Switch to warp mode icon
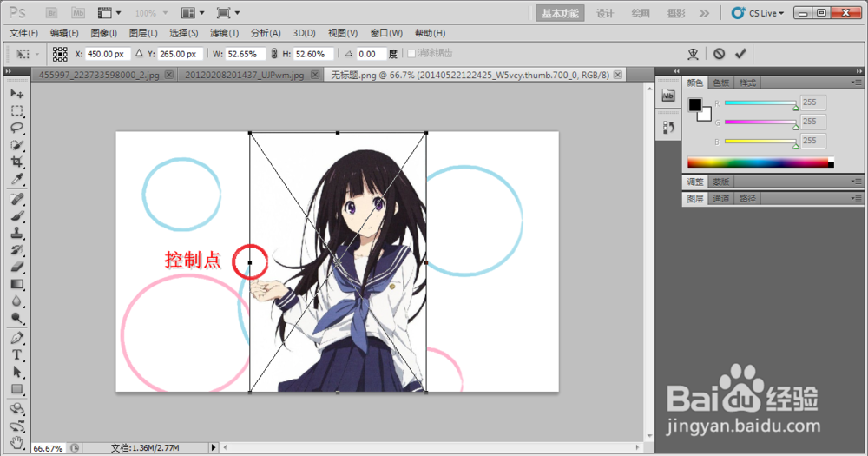 (x=693, y=53)
